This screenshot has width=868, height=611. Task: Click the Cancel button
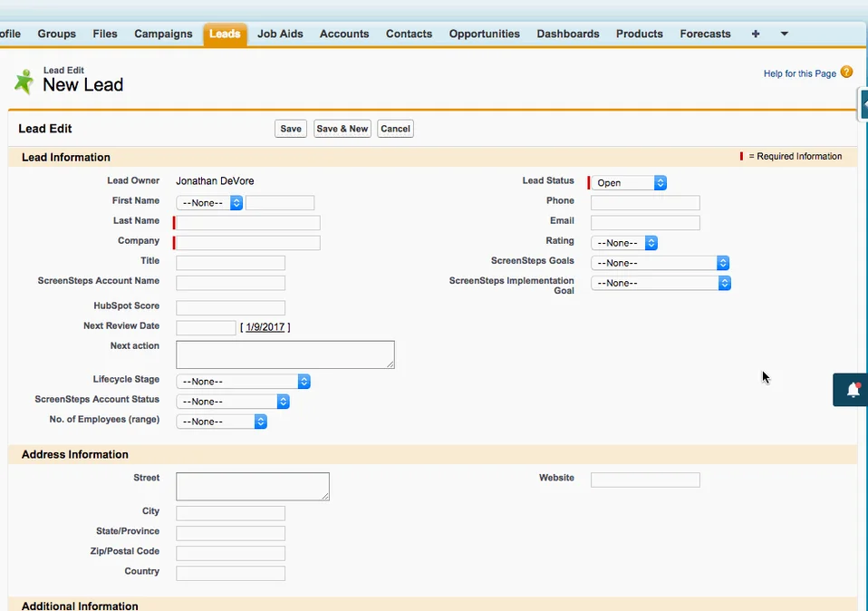pos(395,129)
